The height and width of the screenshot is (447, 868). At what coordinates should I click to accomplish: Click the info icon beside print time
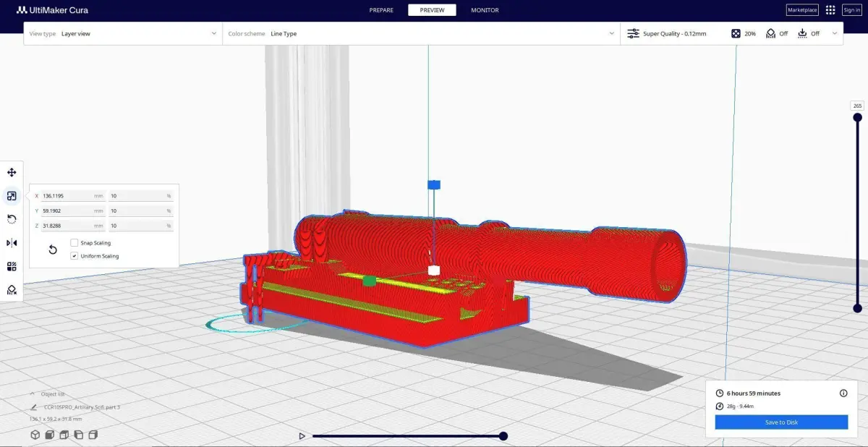click(843, 393)
